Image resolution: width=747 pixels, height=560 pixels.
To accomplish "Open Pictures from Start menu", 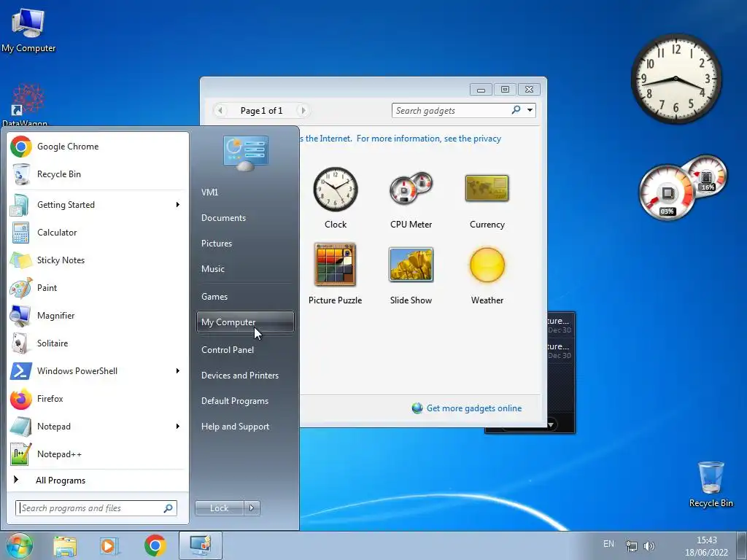I will click(x=245, y=244).
